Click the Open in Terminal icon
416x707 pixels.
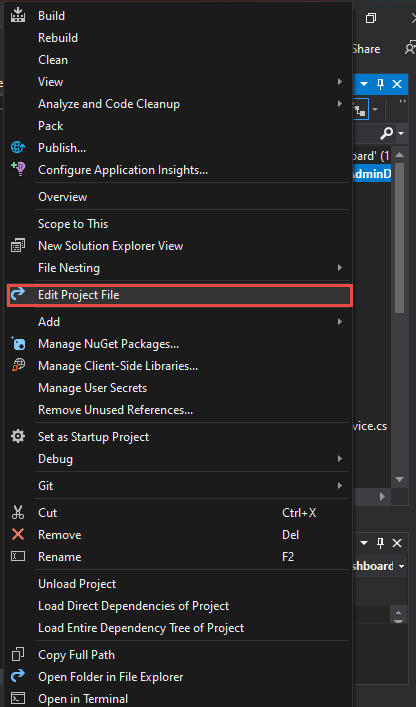tap(18, 698)
